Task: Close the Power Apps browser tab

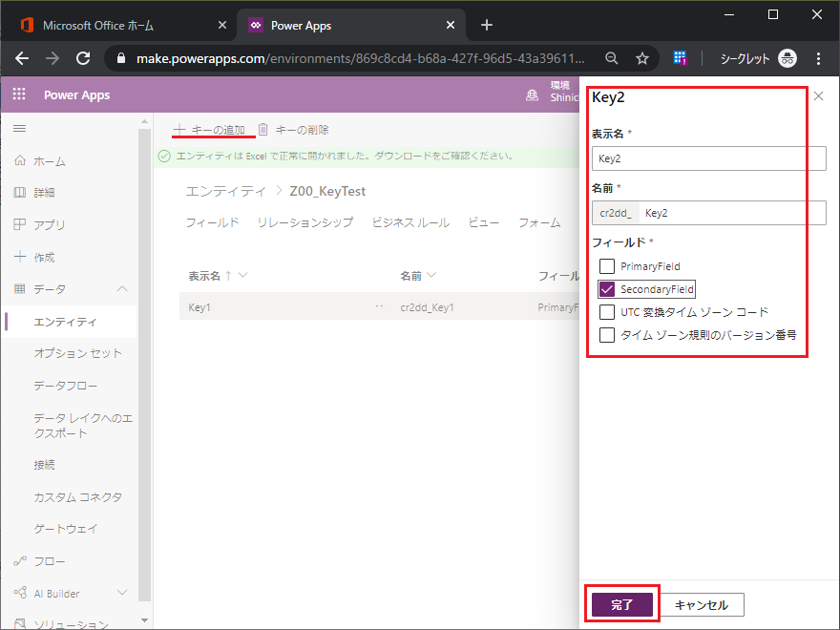Action: coord(451,25)
